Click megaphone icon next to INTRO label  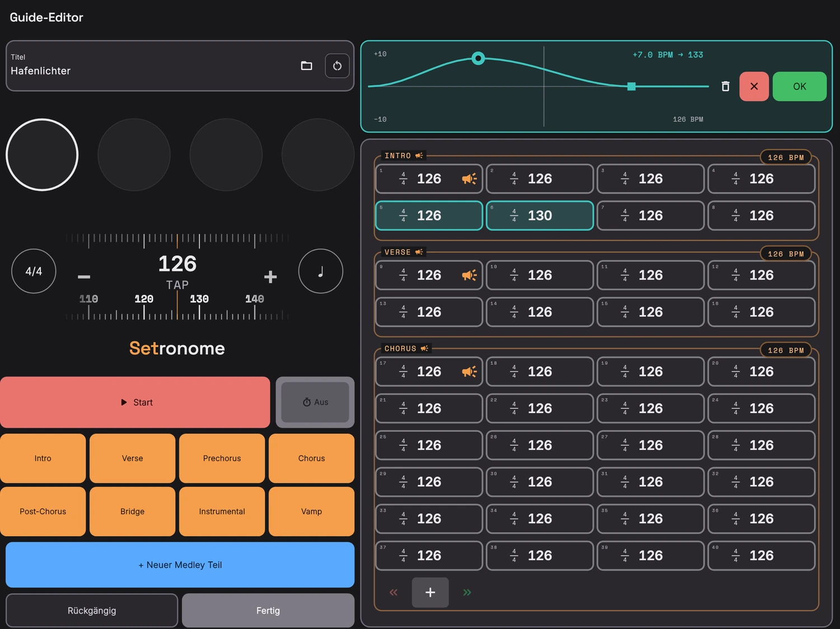click(x=419, y=156)
